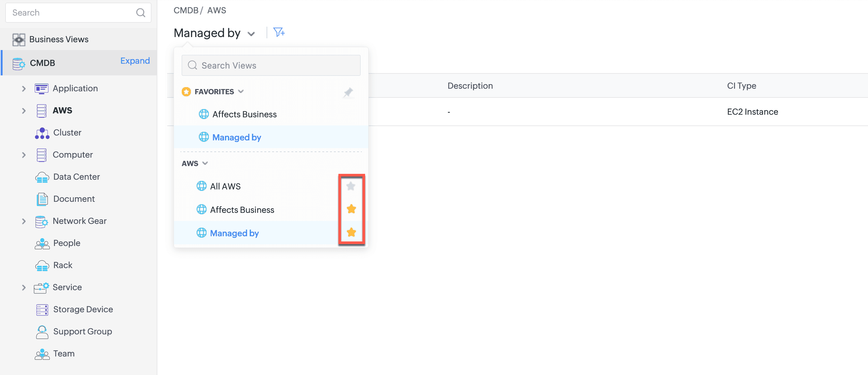Open the People CI type
The image size is (868, 375).
tap(66, 243)
